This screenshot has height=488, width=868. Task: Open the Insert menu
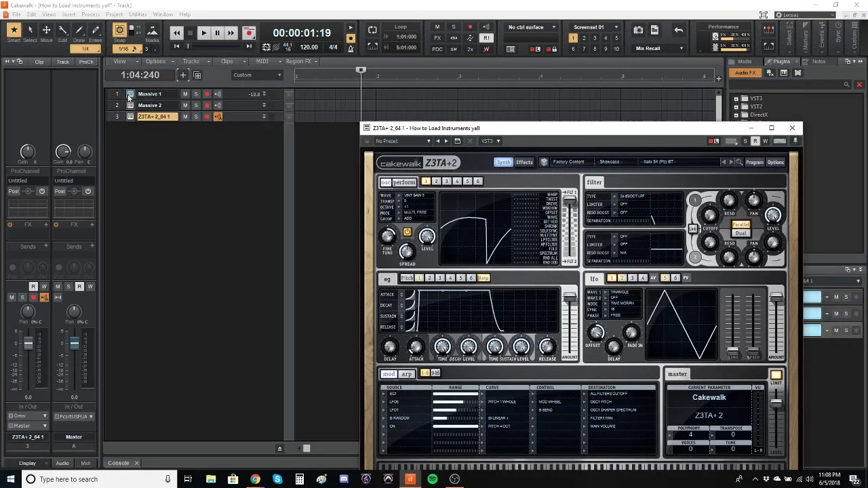coord(68,14)
